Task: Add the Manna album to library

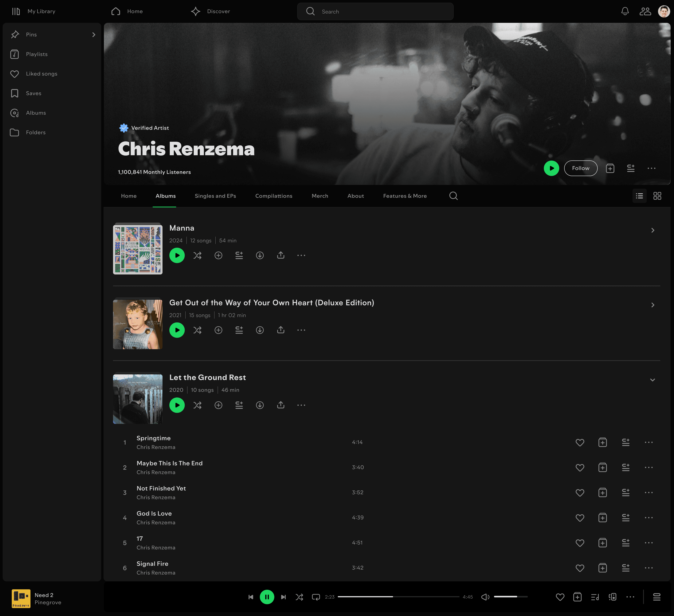Action: [x=218, y=255]
